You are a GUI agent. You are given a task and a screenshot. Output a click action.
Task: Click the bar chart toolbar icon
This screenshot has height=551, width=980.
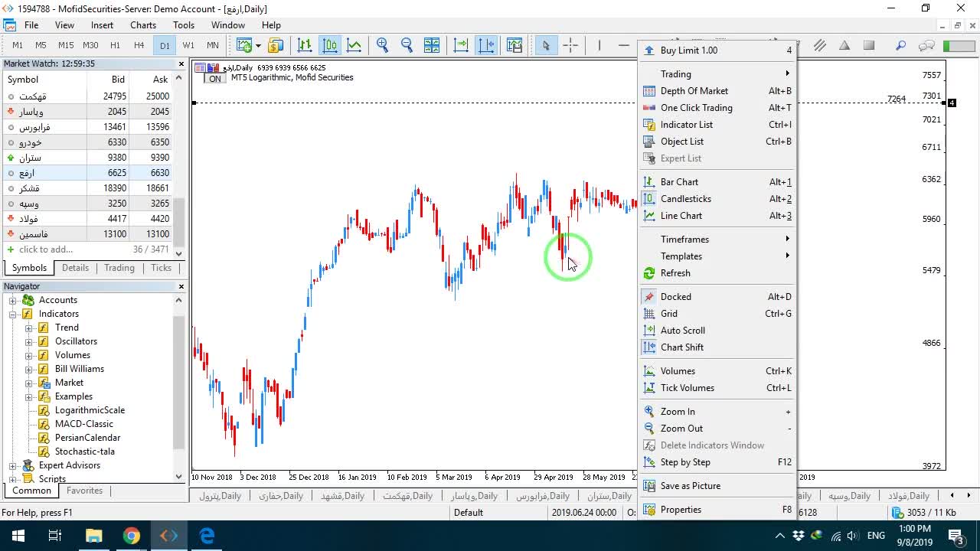pos(305,45)
